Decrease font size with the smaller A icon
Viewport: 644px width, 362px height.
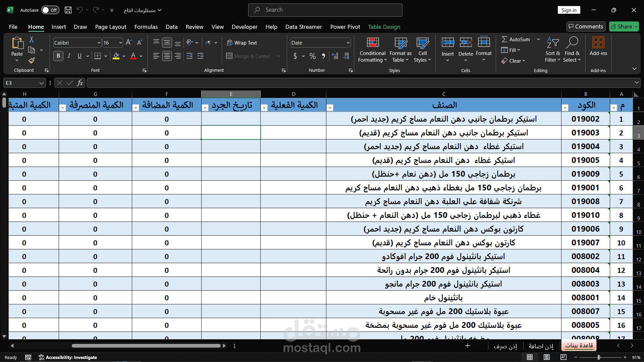140,43
